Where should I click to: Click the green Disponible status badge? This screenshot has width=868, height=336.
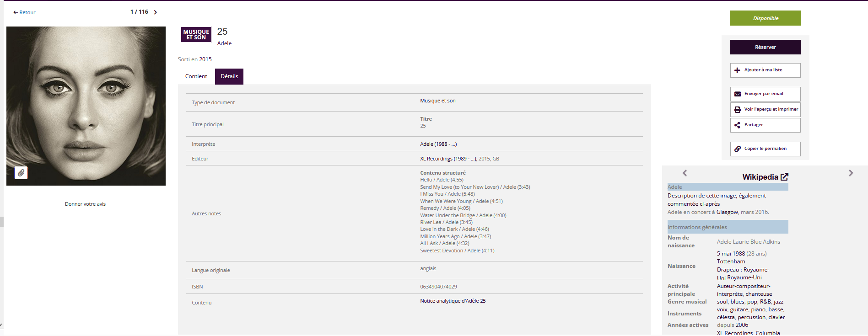pos(765,18)
